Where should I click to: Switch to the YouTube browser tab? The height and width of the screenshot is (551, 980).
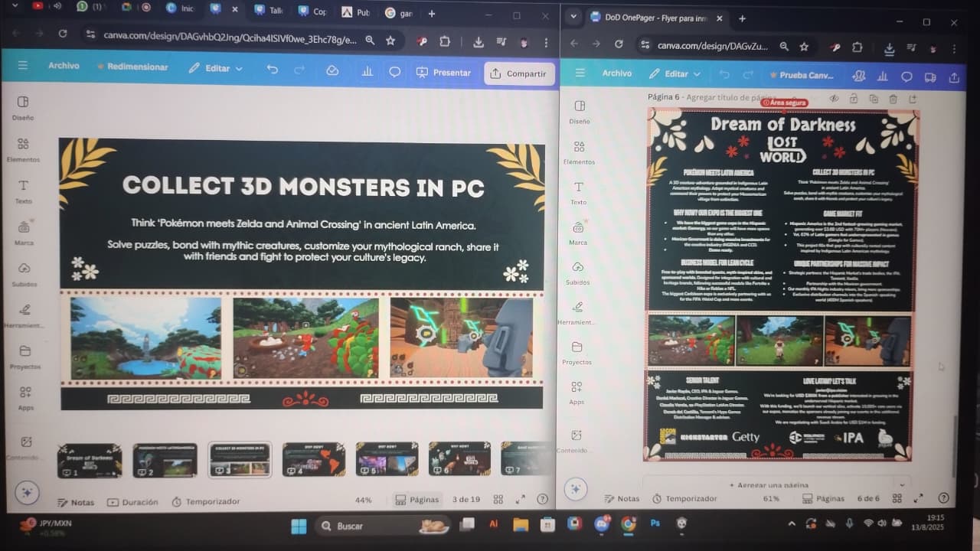point(38,6)
